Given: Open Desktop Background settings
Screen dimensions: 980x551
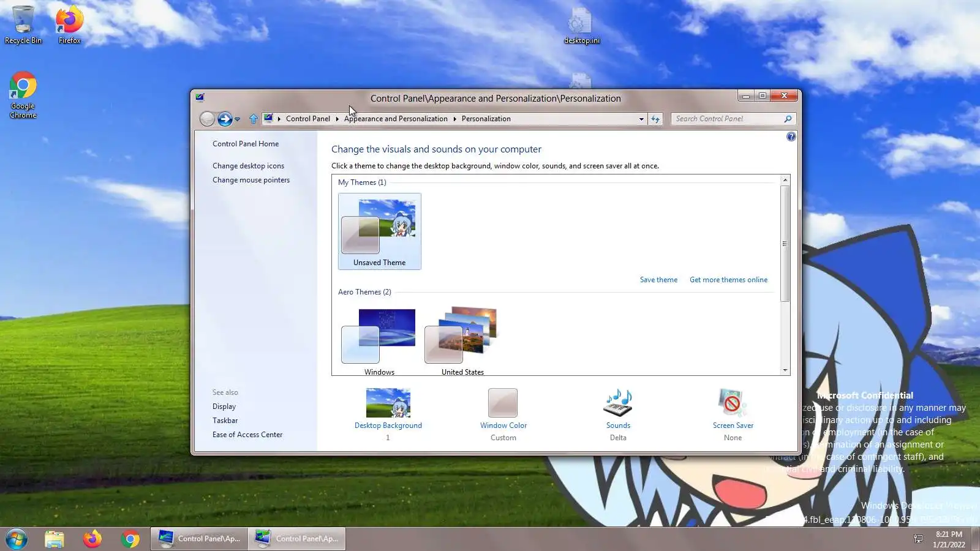Looking at the screenshot, I should click(388, 414).
